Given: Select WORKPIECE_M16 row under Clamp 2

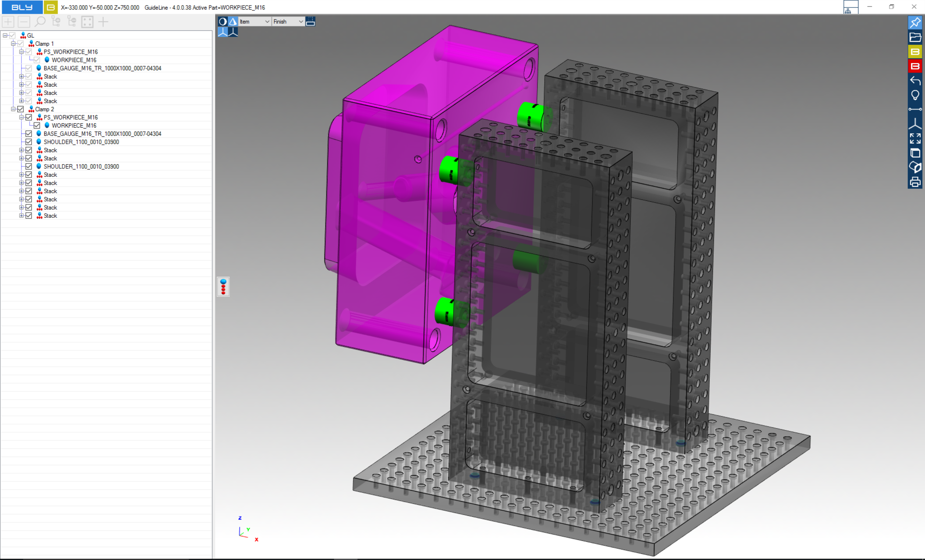Looking at the screenshot, I should pyautogui.click(x=74, y=126).
